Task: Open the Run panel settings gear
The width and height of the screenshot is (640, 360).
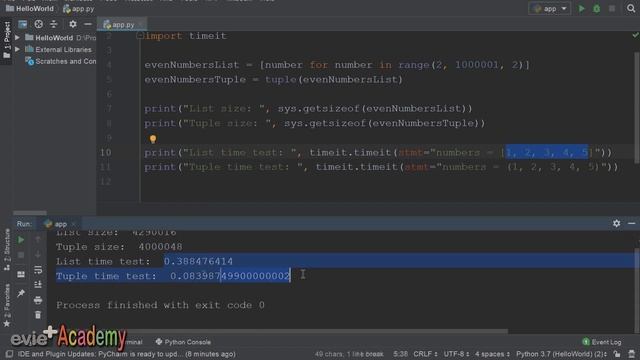Action: pos(616,223)
